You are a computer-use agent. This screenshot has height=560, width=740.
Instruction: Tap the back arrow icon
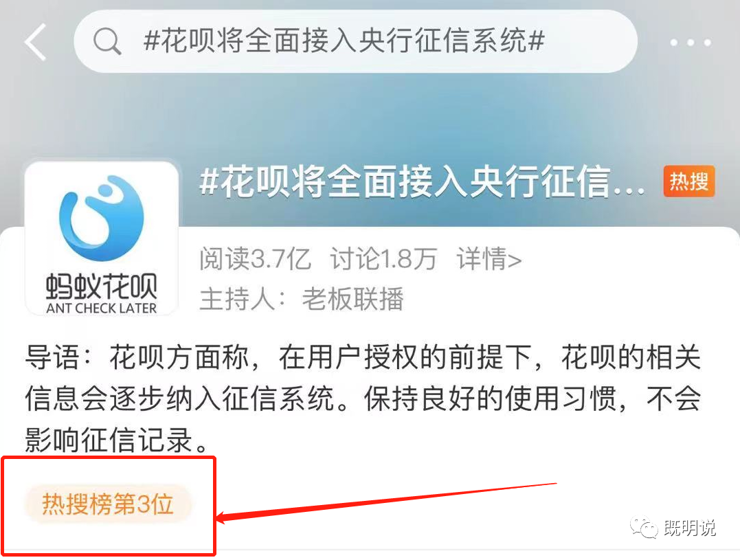[x=36, y=42]
